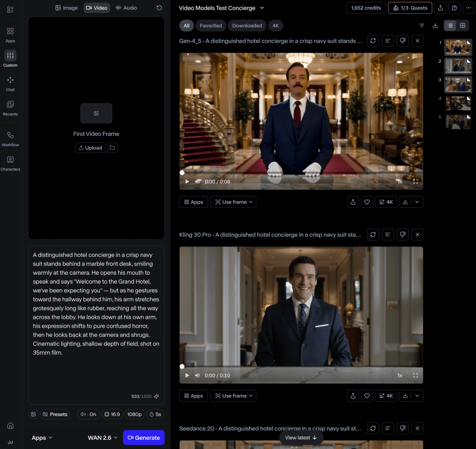Mute the Kling 30 Pro video sound
The height and width of the screenshot is (449, 476).
(x=197, y=376)
